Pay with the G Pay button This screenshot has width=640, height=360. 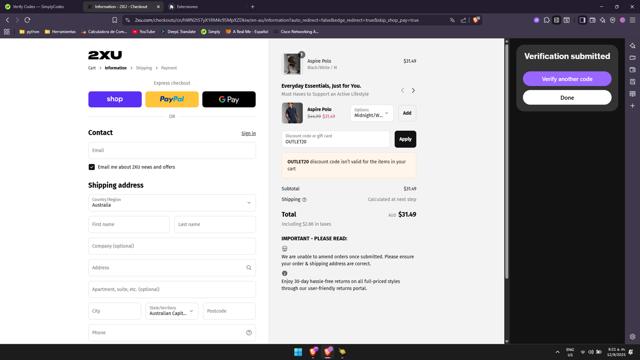(229, 99)
